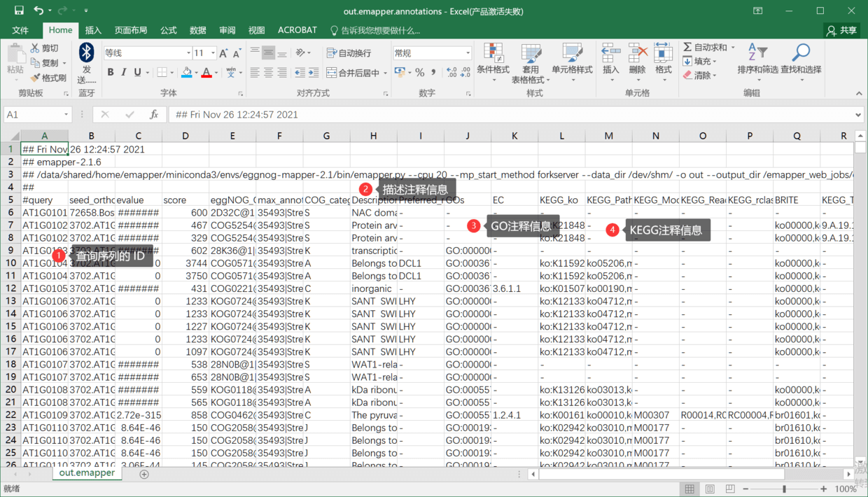This screenshot has height=497, width=868.
Task: Expand the Name Box dropdown arrow
Action: pyautogui.click(x=66, y=114)
